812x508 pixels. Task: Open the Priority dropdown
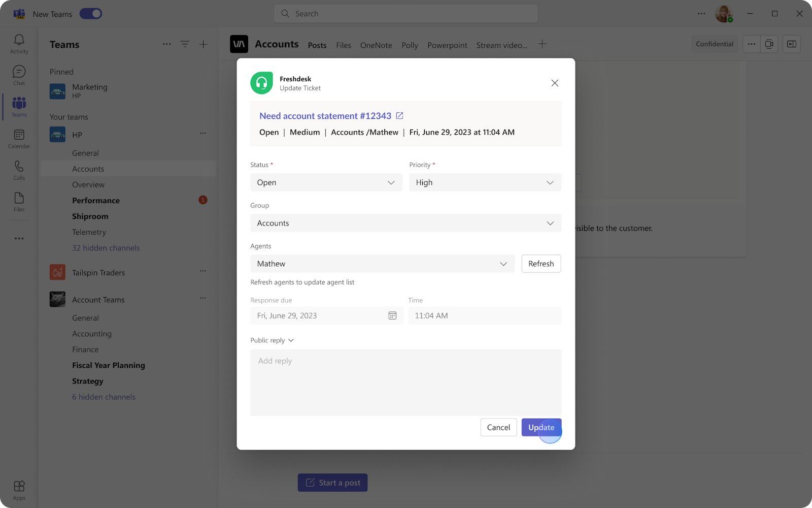[x=485, y=182]
